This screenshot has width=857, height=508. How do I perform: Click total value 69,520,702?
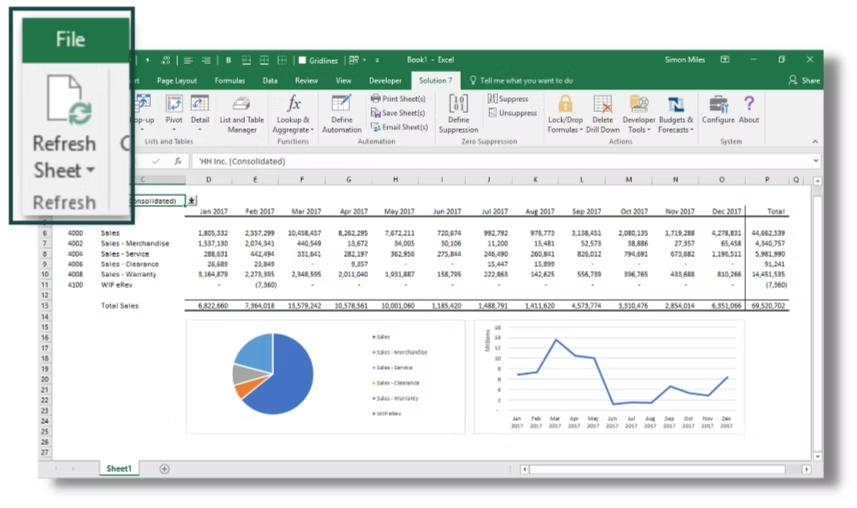coord(768,306)
